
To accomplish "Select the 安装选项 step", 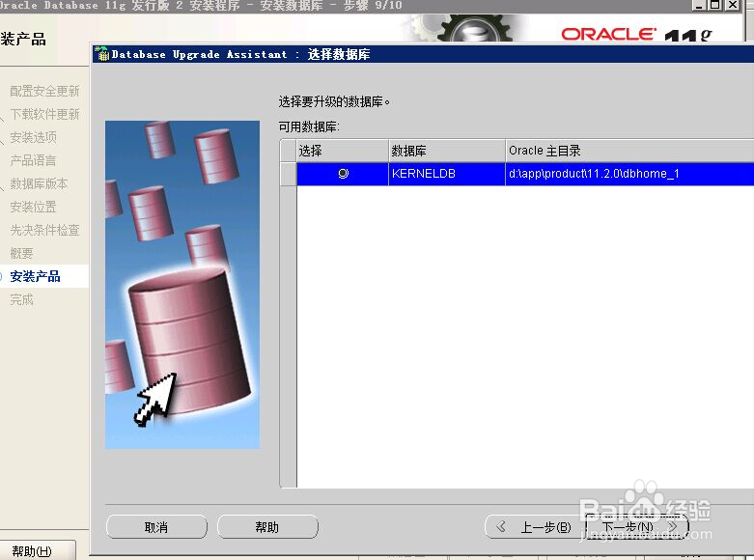I will (33, 137).
